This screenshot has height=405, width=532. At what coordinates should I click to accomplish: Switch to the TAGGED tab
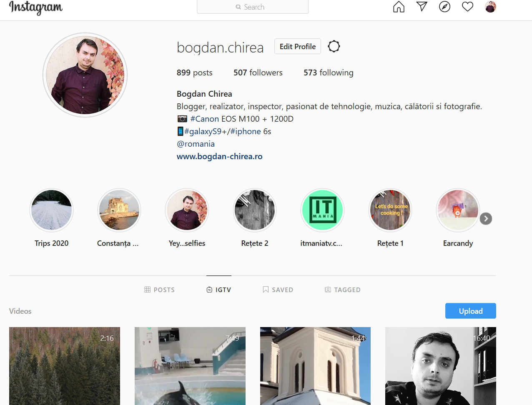click(343, 289)
